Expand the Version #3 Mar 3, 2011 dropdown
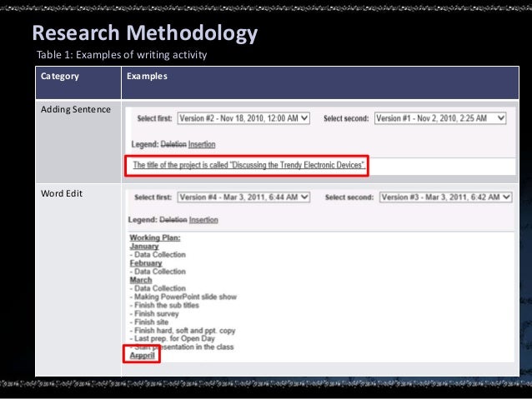The height and width of the screenshot is (399, 532). (445, 197)
